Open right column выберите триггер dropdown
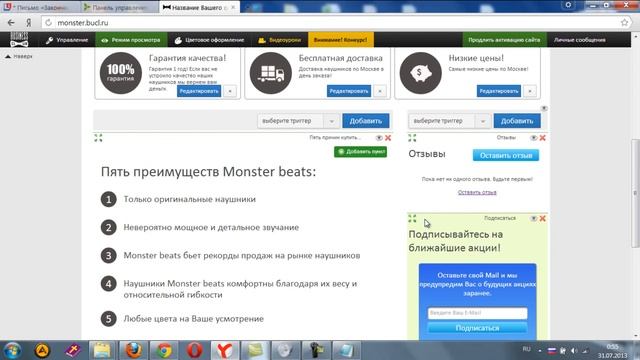Viewport: 640px width, 360px height. (449, 121)
